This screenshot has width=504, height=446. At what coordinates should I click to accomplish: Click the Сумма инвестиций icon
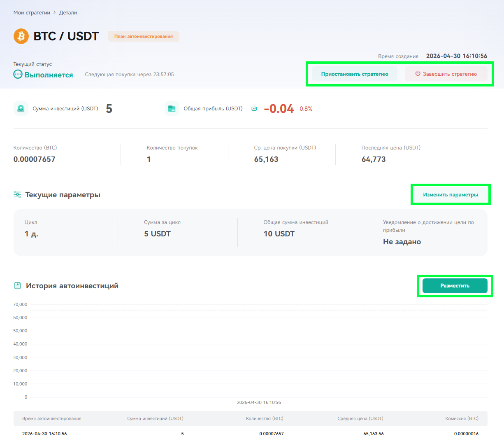21,109
